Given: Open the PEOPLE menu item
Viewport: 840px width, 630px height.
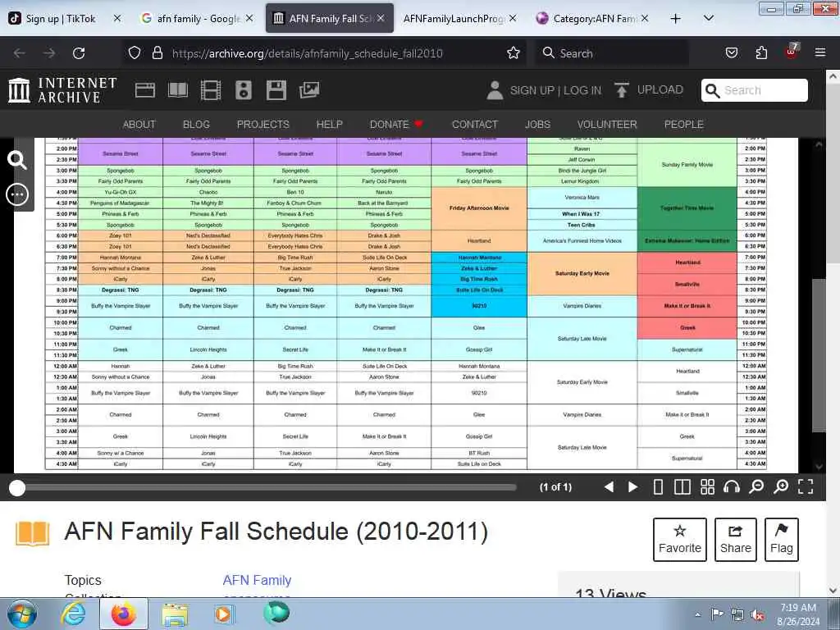Looking at the screenshot, I should pos(683,125).
